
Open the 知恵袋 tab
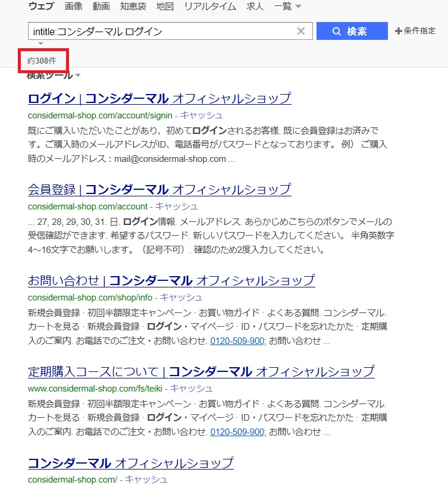tap(133, 7)
